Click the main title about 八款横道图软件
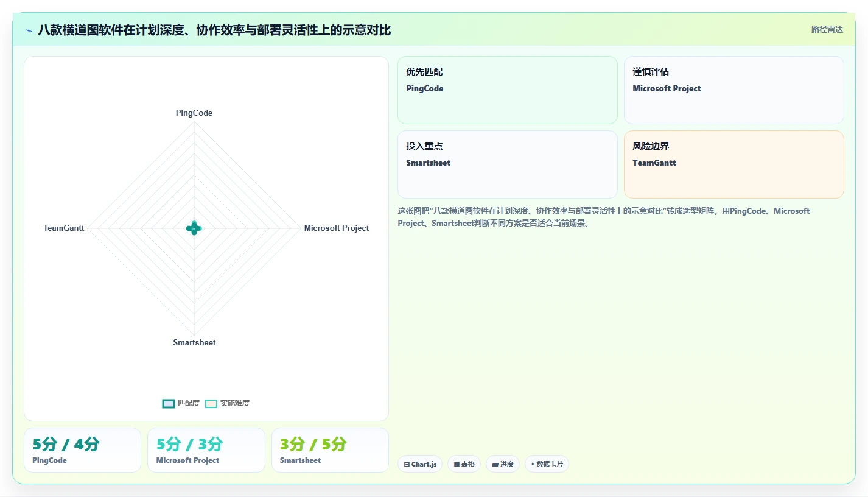Image resolution: width=868 pixels, height=497 pixels. (214, 30)
